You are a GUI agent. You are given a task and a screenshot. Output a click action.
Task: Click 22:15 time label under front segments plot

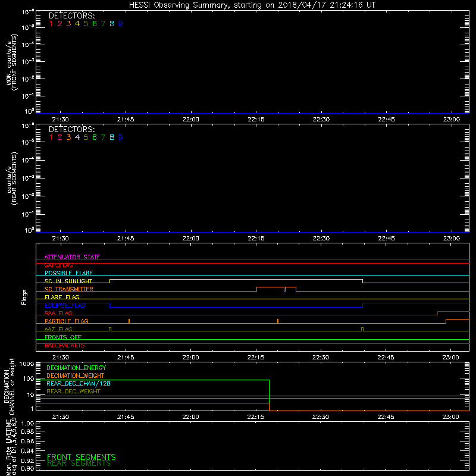[x=256, y=120]
